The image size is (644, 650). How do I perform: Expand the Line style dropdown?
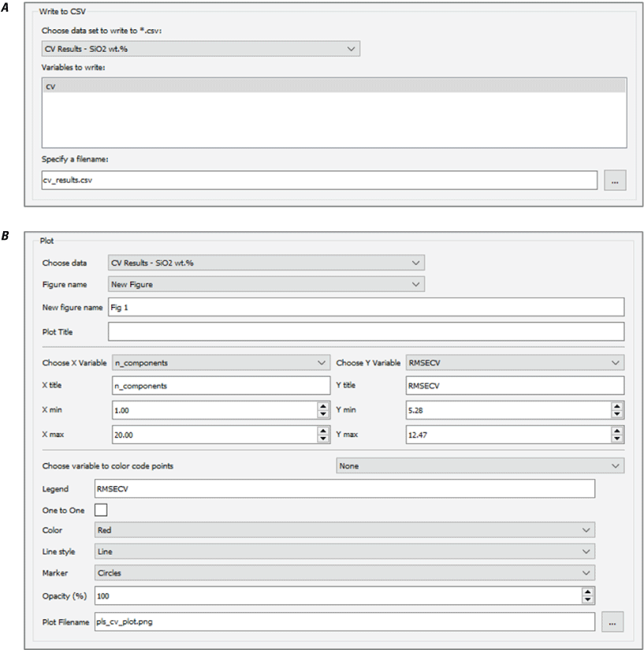coord(344,551)
